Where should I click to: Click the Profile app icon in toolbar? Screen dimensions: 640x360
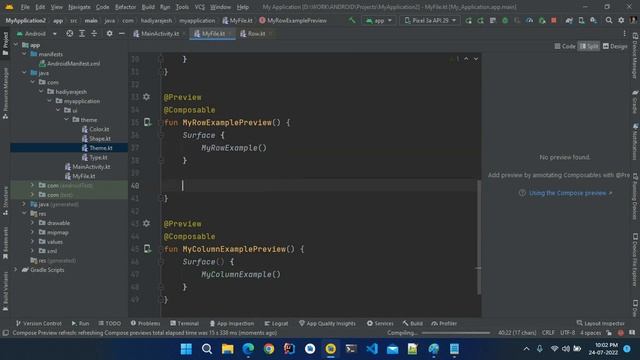529,20
